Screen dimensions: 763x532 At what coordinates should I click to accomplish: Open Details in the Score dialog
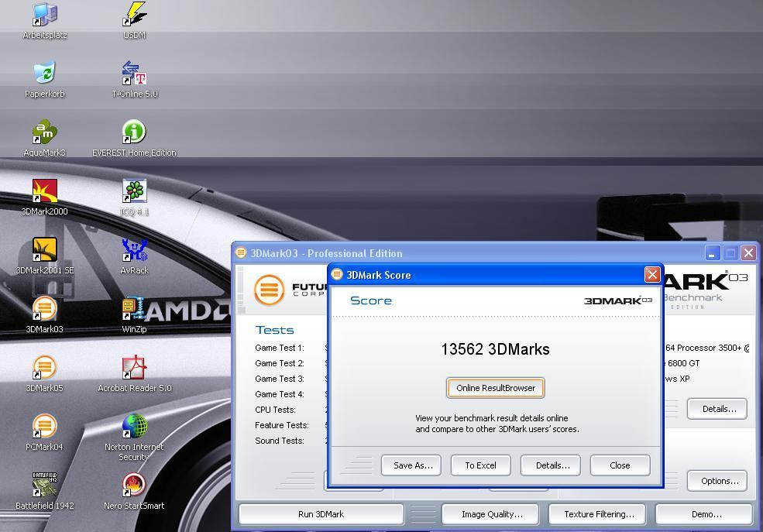550,465
